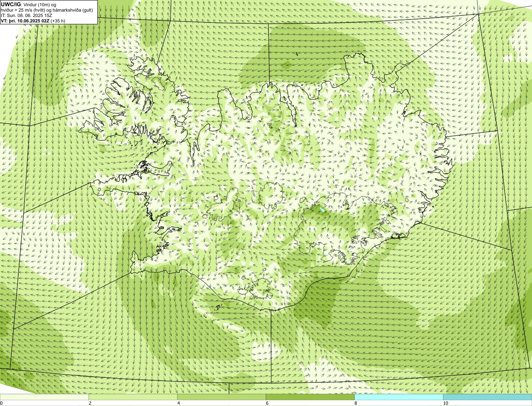The width and height of the screenshot is (532, 406).
Task: Click the scale label "2"
Action: coord(90,403)
